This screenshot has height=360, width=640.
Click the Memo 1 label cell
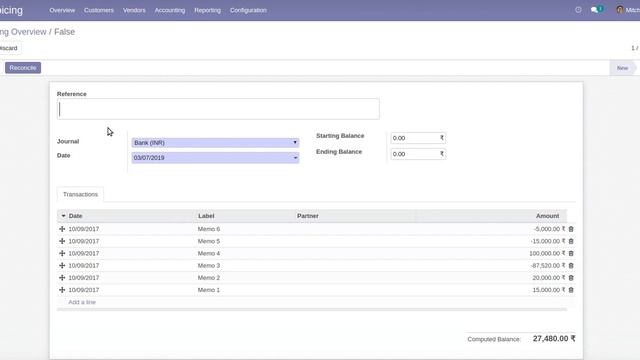[209, 290]
